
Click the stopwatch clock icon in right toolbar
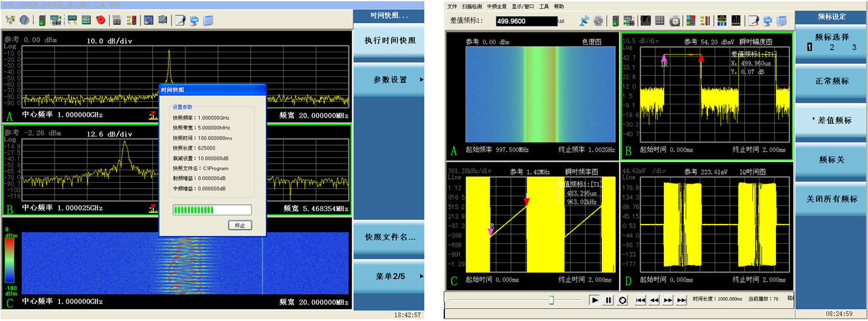pos(675,21)
